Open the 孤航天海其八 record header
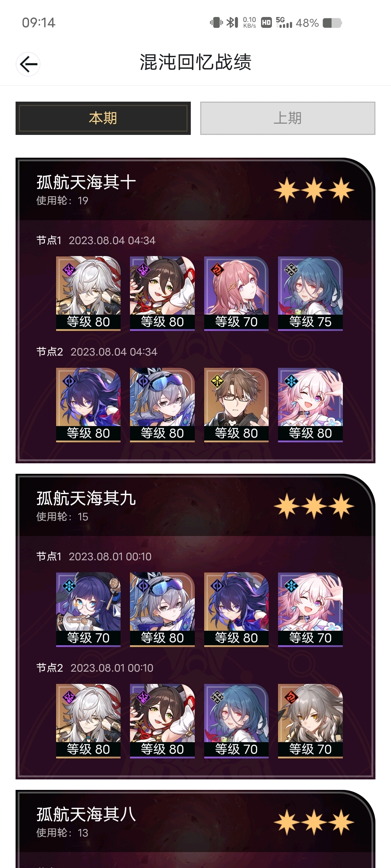Screen dimensions: 391x868 pyautogui.click(x=195, y=822)
